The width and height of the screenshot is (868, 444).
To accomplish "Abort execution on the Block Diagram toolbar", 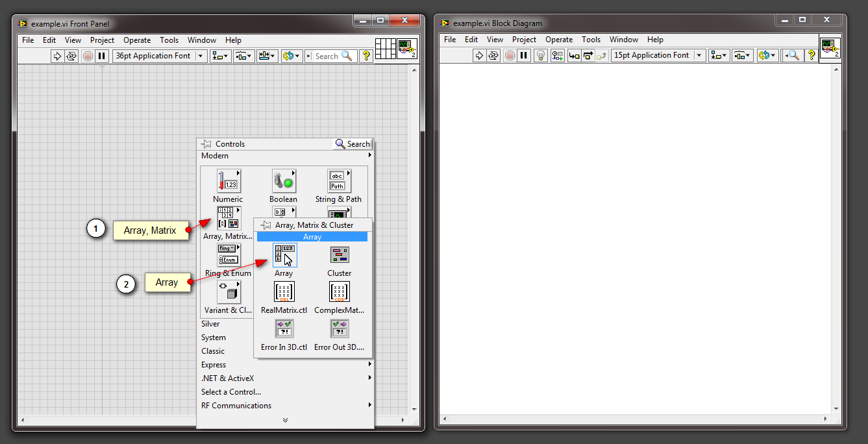I will pyautogui.click(x=510, y=55).
